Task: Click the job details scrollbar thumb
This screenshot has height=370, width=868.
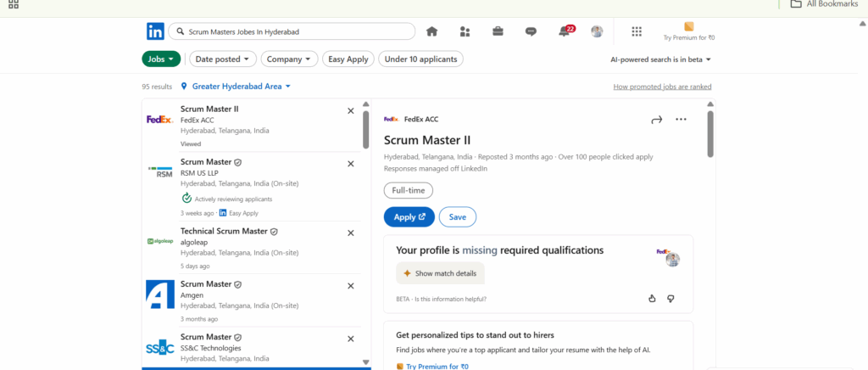Action: click(x=711, y=134)
